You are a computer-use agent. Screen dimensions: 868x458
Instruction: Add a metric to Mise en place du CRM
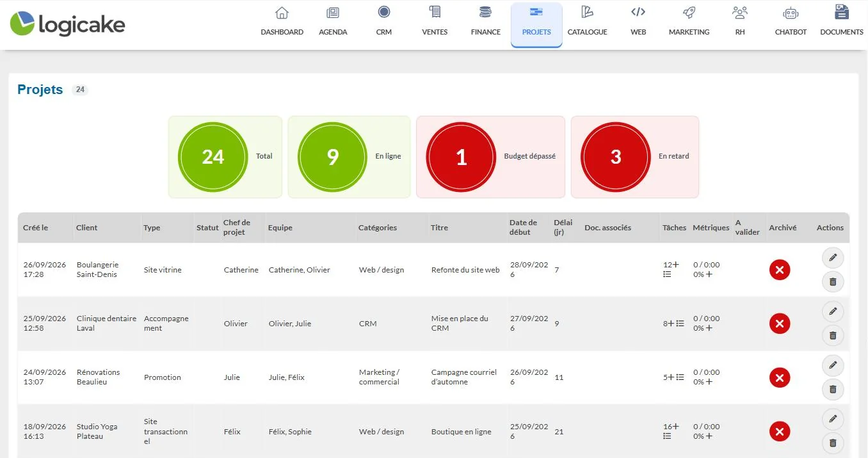point(709,328)
